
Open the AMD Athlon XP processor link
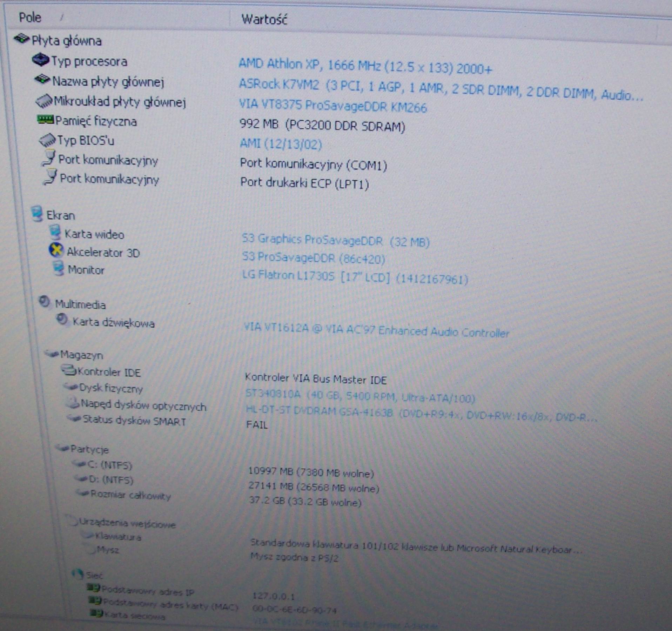365,66
